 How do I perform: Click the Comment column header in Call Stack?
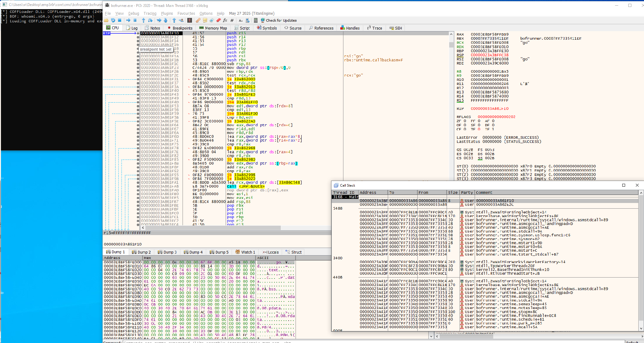point(556,193)
